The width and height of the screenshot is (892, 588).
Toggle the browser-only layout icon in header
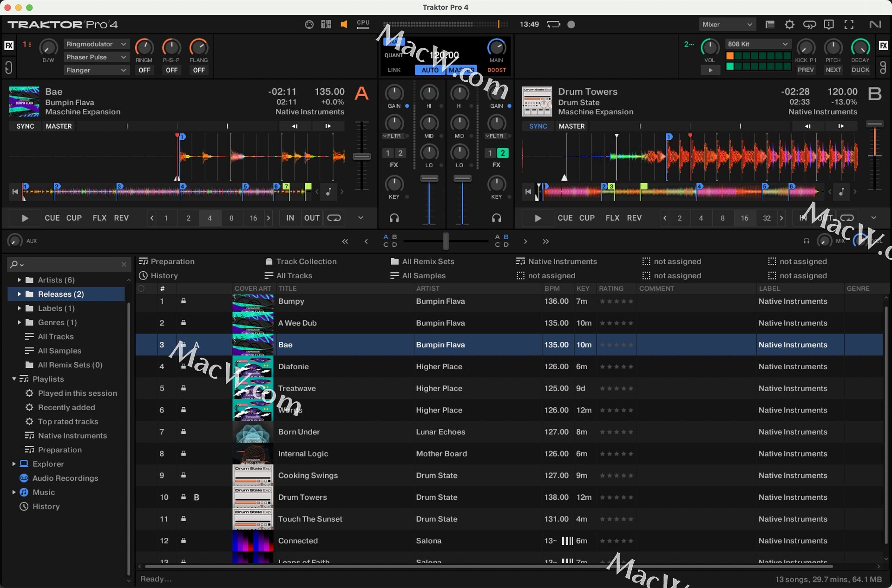click(x=770, y=25)
